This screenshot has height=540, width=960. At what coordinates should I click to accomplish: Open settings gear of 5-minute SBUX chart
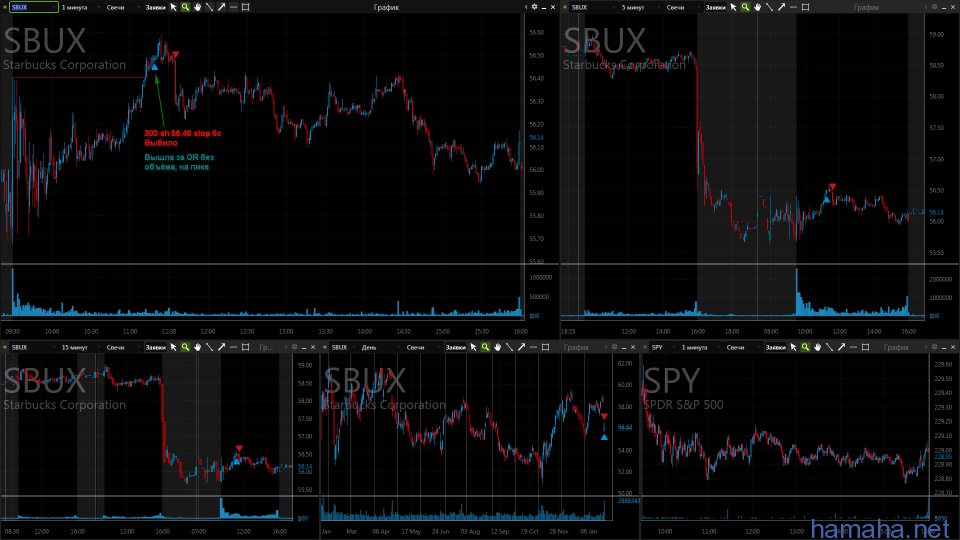pyautogui.click(x=934, y=7)
